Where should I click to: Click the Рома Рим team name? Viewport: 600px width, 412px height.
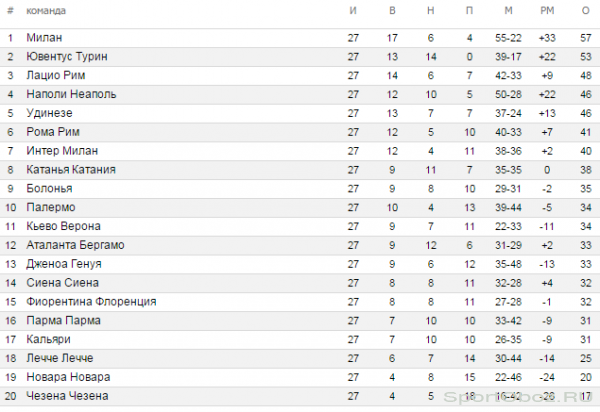[x=53, y=132]
